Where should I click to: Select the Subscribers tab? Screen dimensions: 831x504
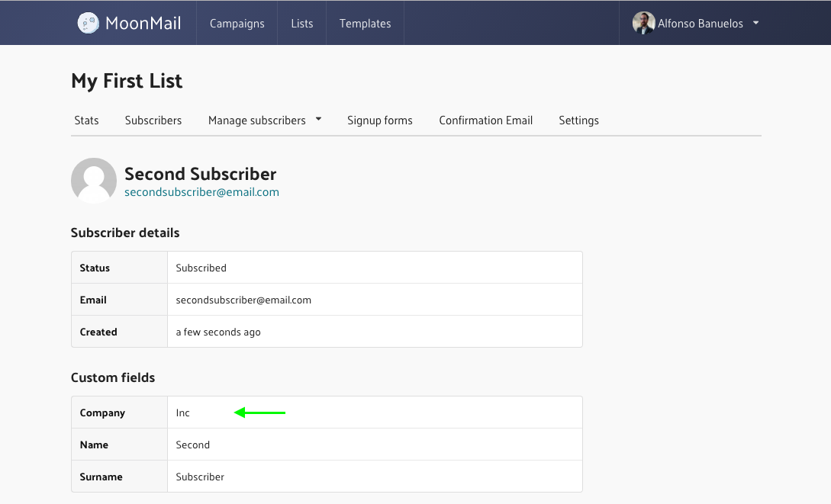pyautogui.click(x=153, y=120)
